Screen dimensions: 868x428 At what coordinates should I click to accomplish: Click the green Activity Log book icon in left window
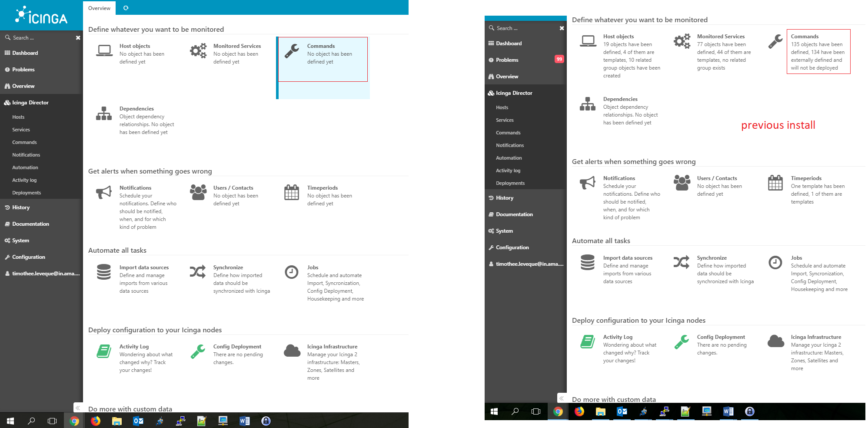104,351
